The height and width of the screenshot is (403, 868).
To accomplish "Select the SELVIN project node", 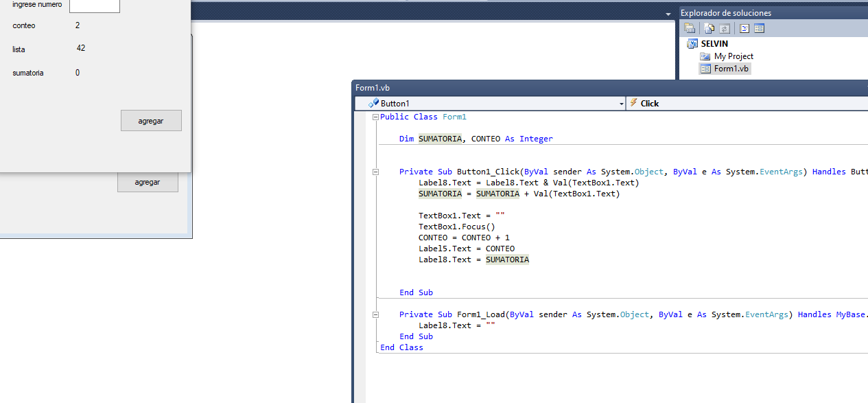I will [714, 44].
